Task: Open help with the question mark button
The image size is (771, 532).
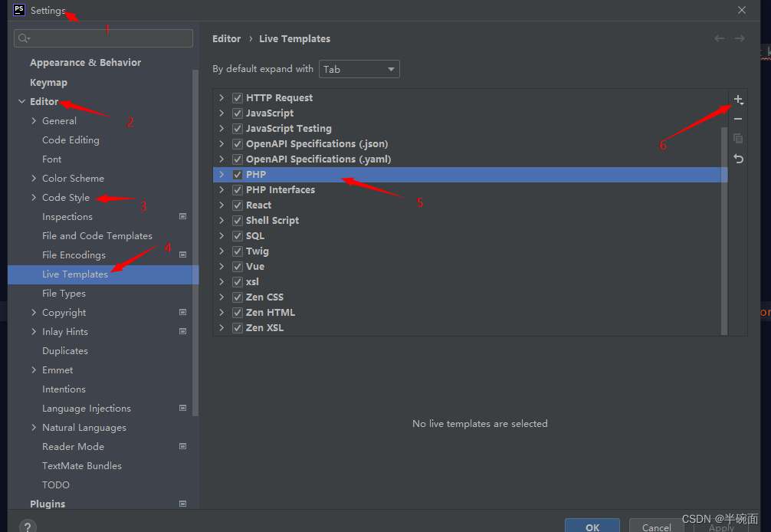Action: click(x=28, y=527)
